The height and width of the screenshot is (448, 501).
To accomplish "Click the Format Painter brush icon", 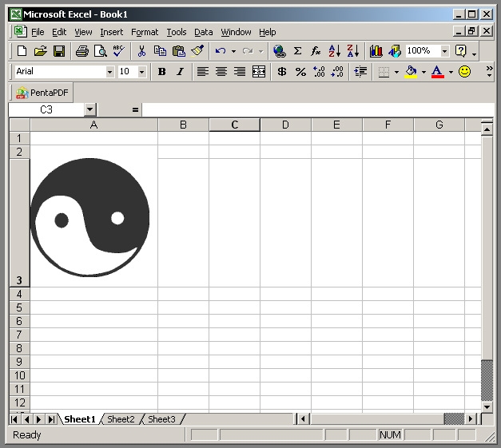I will [197, 51].
